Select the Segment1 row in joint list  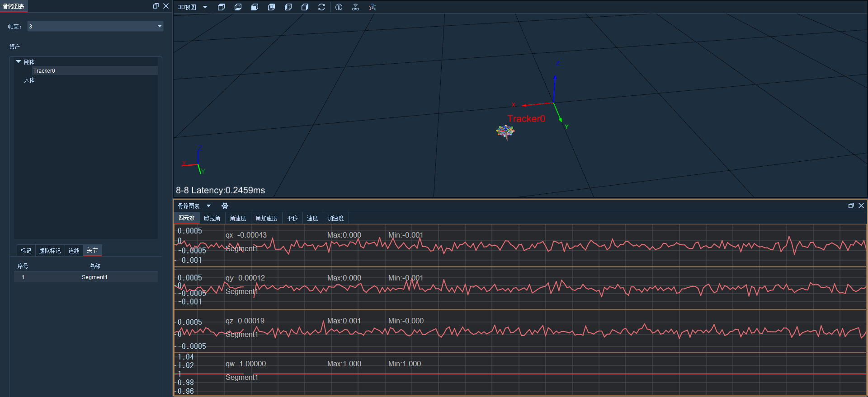86,277
